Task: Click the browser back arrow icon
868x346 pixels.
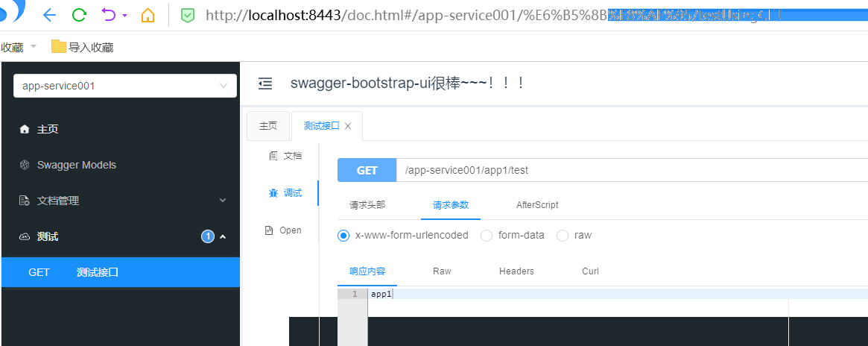Action: pyautogui.click(x=49, y=15)
